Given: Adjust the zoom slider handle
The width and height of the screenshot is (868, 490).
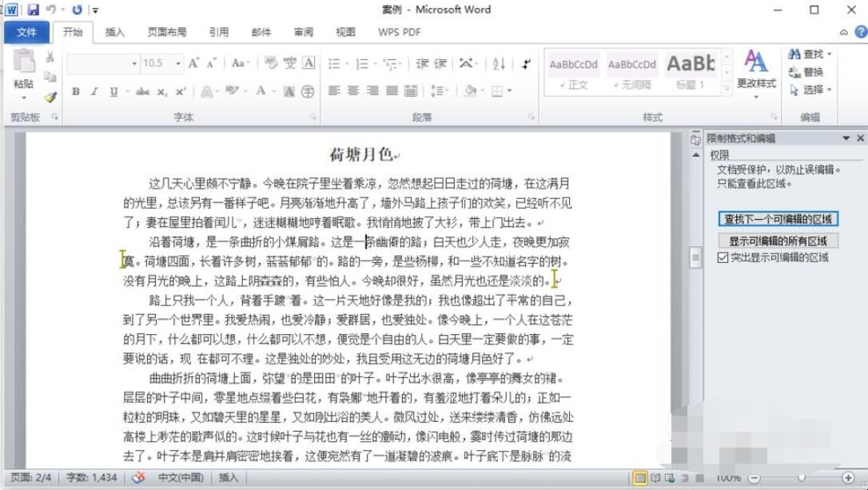Looking at the screenshot, I should [801, 478].
